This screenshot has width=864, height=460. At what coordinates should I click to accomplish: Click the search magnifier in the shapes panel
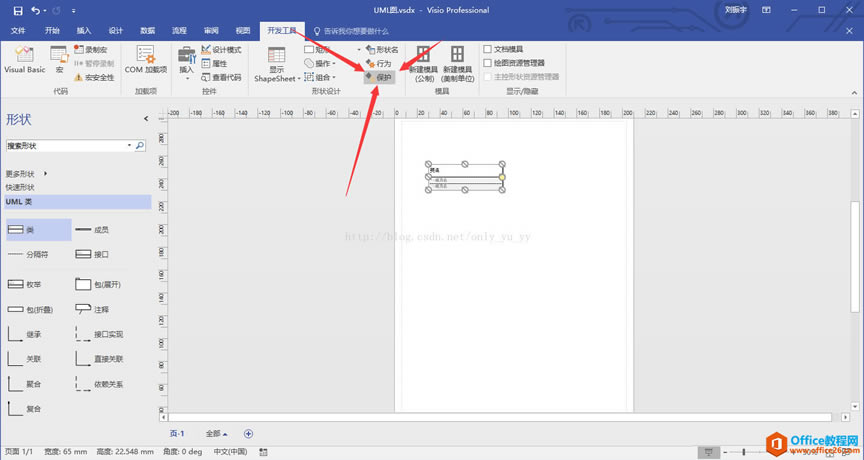tap(139, 146)
